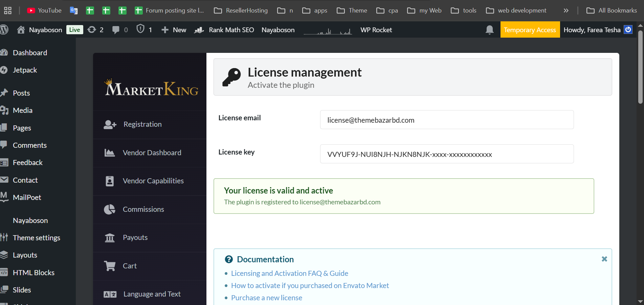The image size is (644, 305).
Task: Click the Live status badge
Action: click(x=74, y=30)
